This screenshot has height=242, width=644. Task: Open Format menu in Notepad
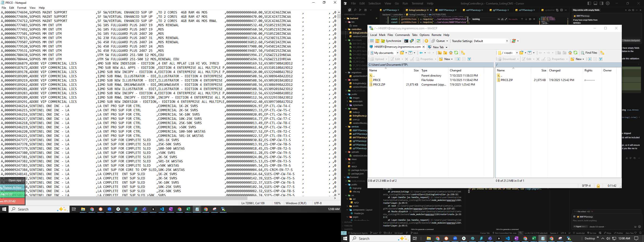(x=22, y=8)
